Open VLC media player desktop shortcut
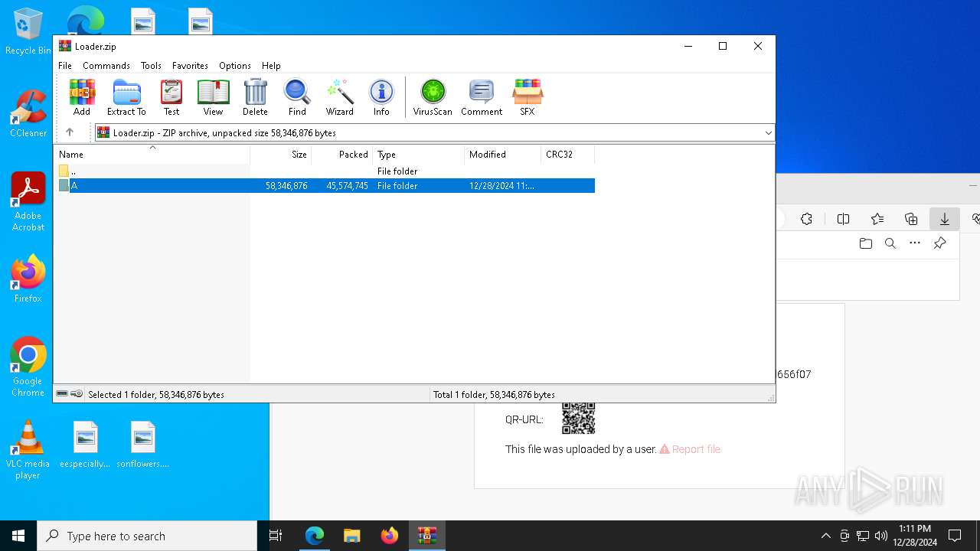The height and width of the screenshot is (551, 980). (28, 450)
